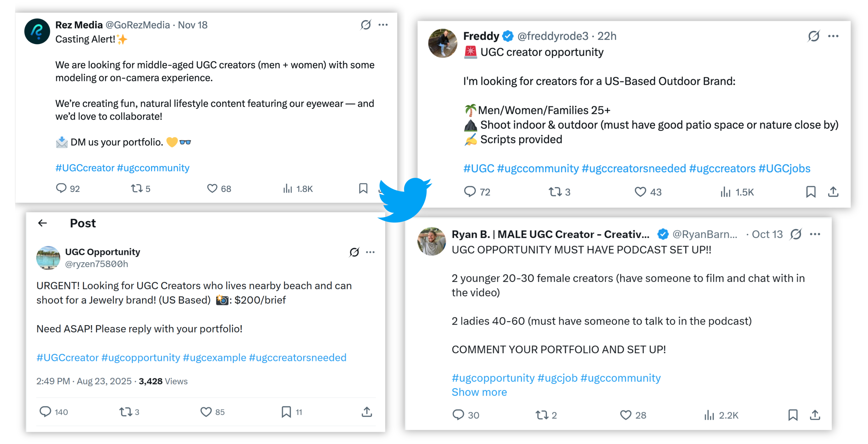Screen dimensions: 868x444
Task: Open three-dot menu on Ryan B.'s tweet
Action: 815,234
